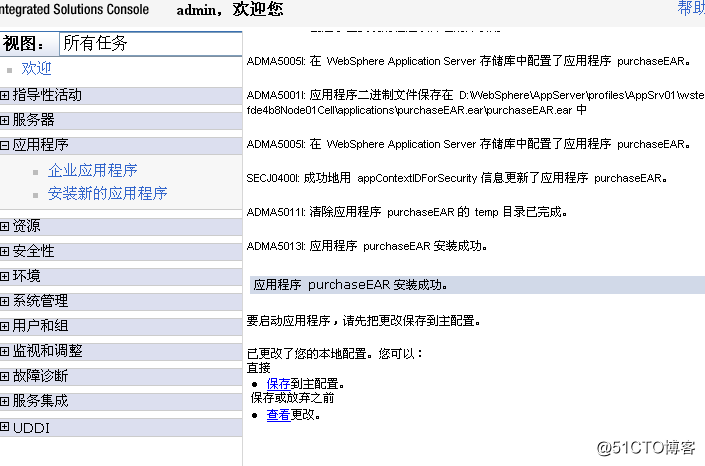The image size is (705, 466).
Task: Select 系统管理 menu label
Action: (40, 301)
